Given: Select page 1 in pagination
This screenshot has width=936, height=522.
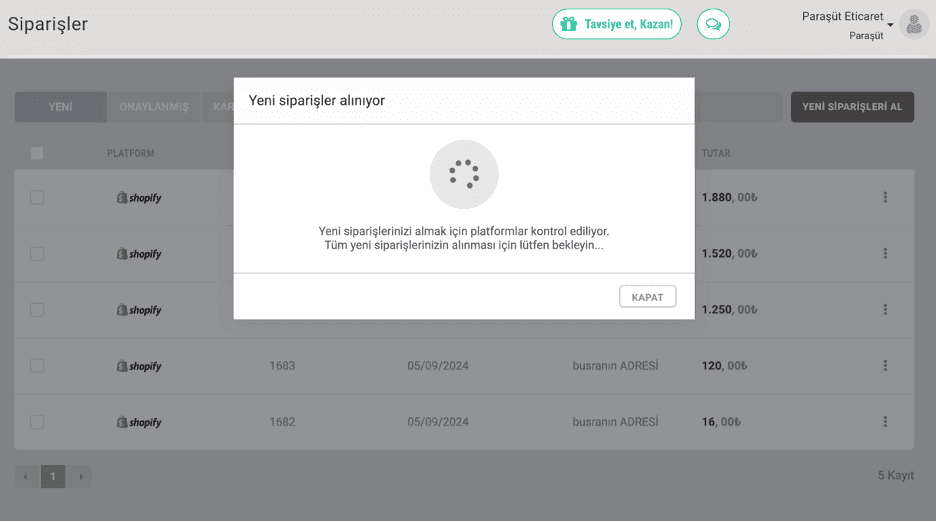Looking at the screenshot, I should (53, 477).
